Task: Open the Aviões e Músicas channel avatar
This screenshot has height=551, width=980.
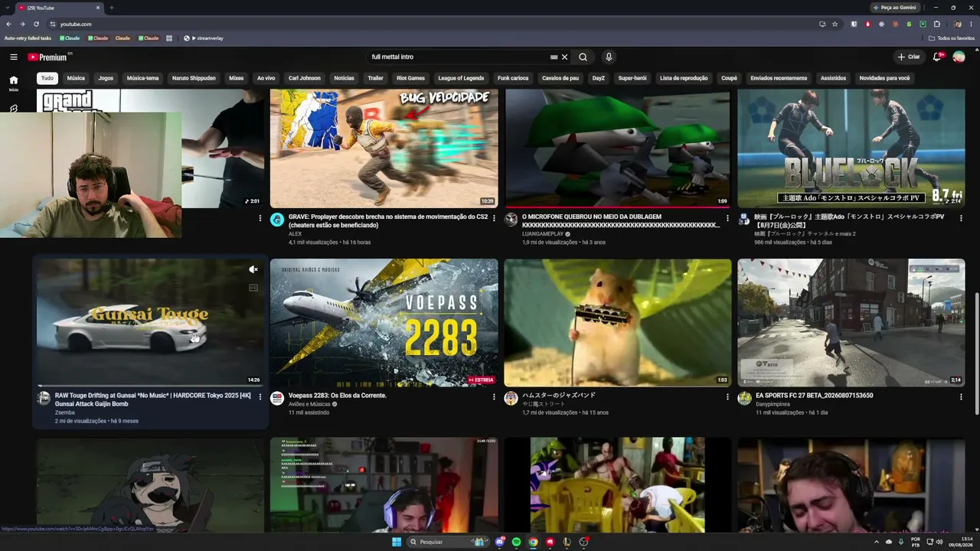Action: click(277, 398)
